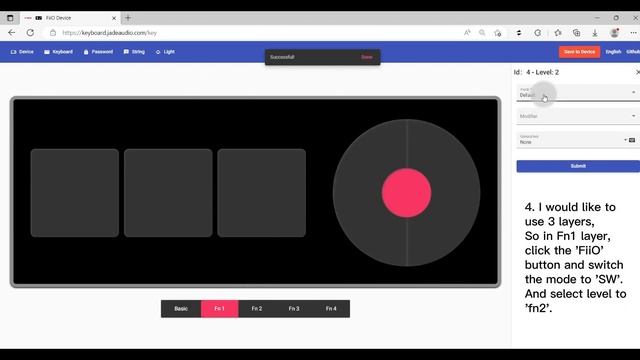Expand the Modifier dropdown
The width and height of the screenshot is (640, 360).
[x=578, y=116]
